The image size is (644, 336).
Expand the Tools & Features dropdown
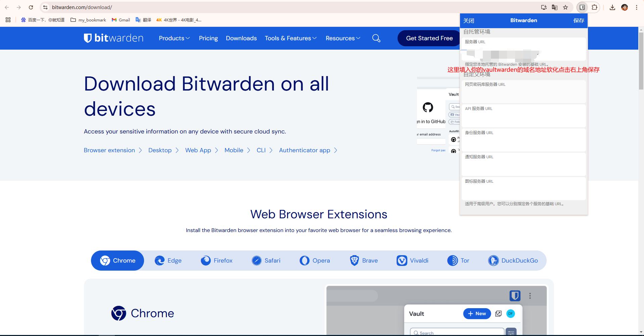(291, 38)
